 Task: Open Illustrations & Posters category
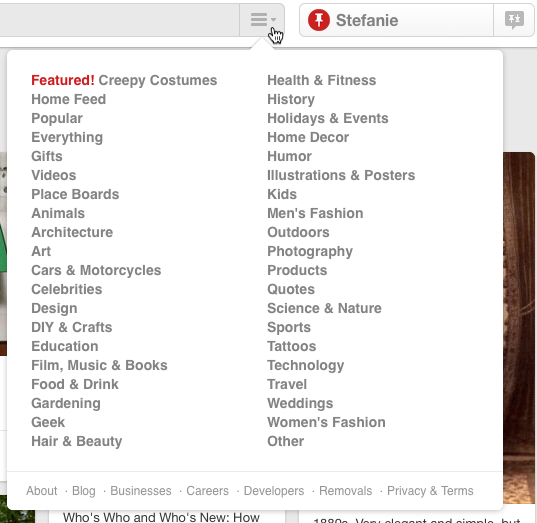coord(341,175)
